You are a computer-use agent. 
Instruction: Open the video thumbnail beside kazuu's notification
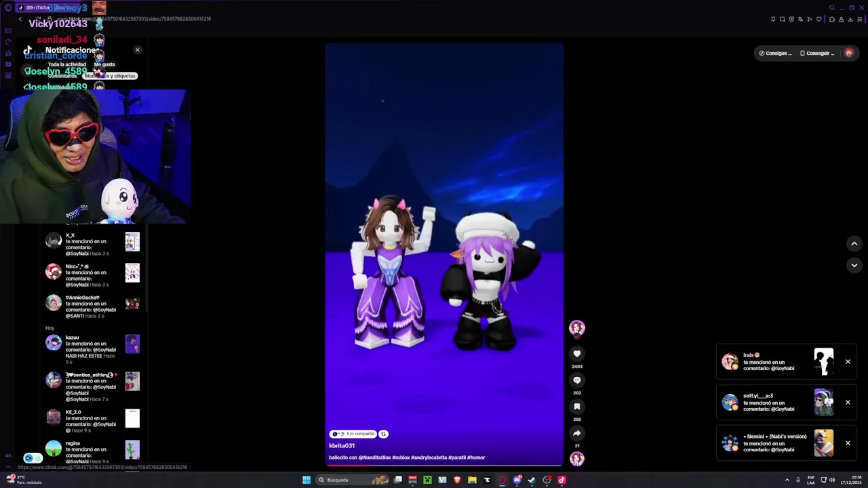coord(132,344)
